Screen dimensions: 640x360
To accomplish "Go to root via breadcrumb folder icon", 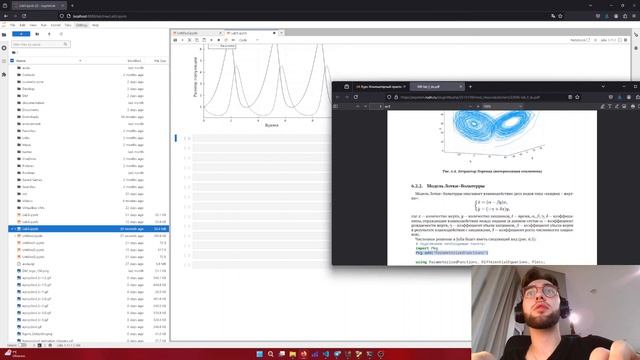I will [x=14, y=53].
